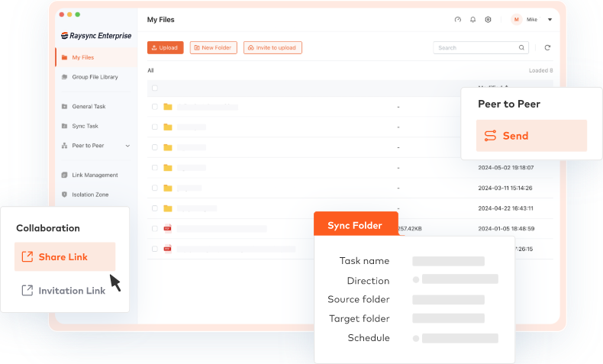Check the first folder's checkbox
Viewport: 603px width, 364px height.
[x=154, y=107]
